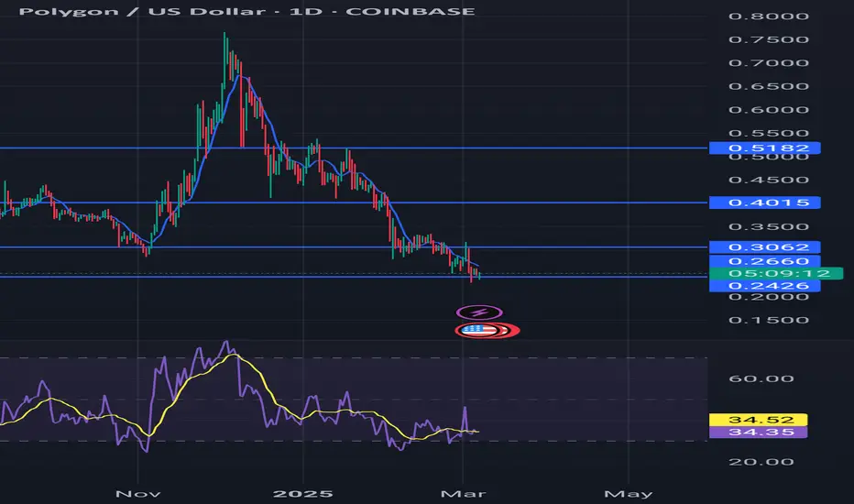This screenshot has width=854, height=504.
Task: Click the 0.3500 price scale value
Action: tap(769, 226)
